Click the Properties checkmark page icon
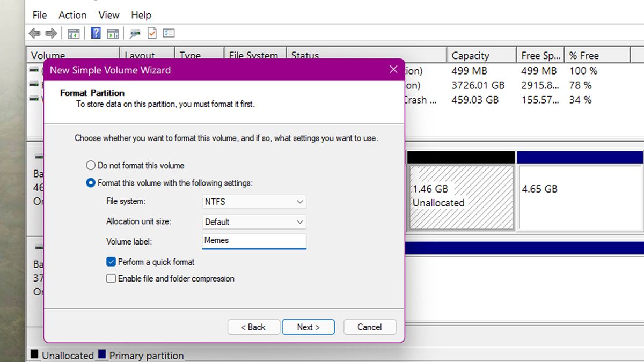644x362 pixels. 152,33
